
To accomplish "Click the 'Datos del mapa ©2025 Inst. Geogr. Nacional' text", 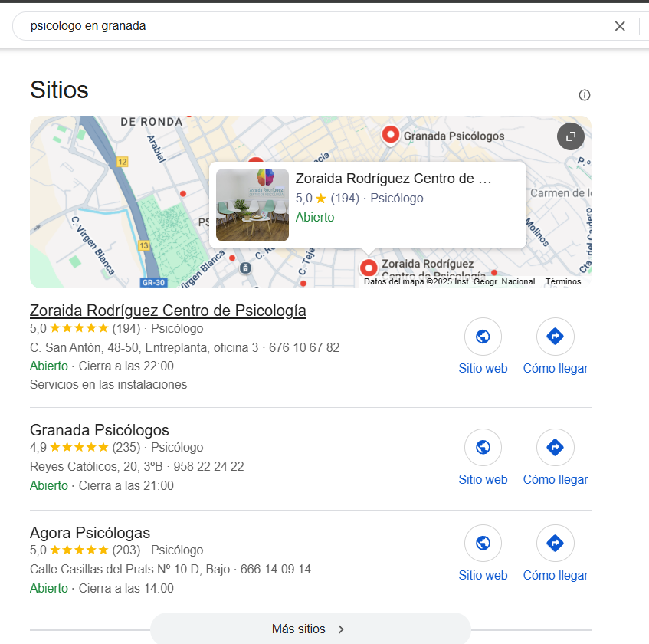I will (x=450, y=281).
